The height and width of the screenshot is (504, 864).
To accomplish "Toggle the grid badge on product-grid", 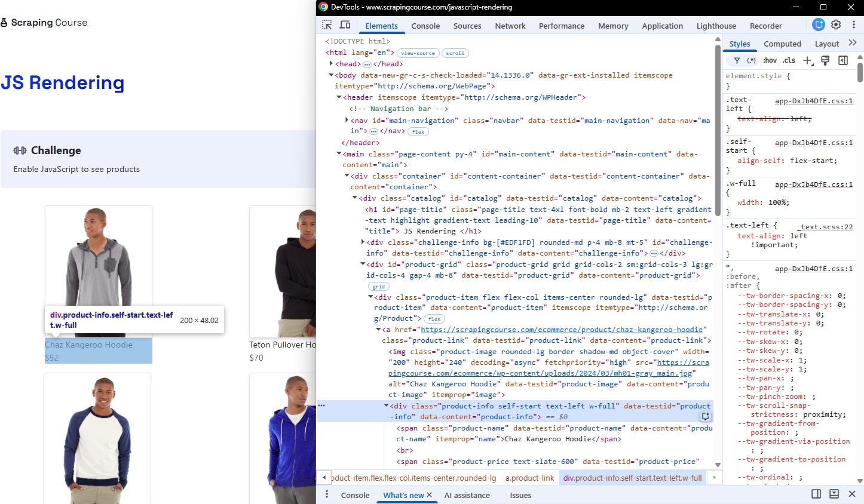I will pyautogui.click(x=379, y=287).
